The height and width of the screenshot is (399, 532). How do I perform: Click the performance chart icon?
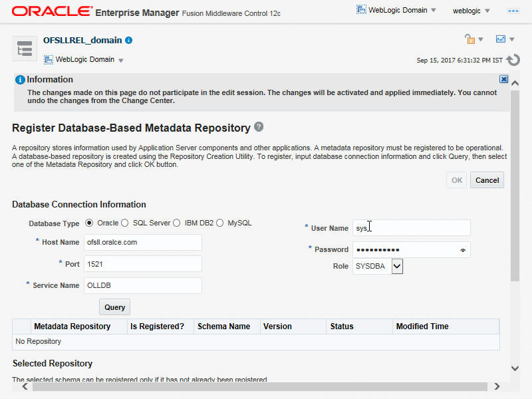(501, 39)
